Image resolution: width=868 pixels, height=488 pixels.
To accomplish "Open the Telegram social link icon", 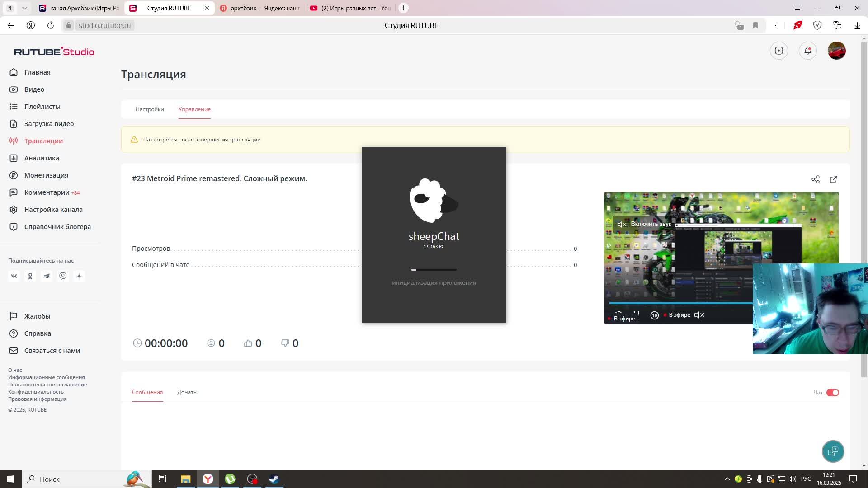I will tap(47, 276).
